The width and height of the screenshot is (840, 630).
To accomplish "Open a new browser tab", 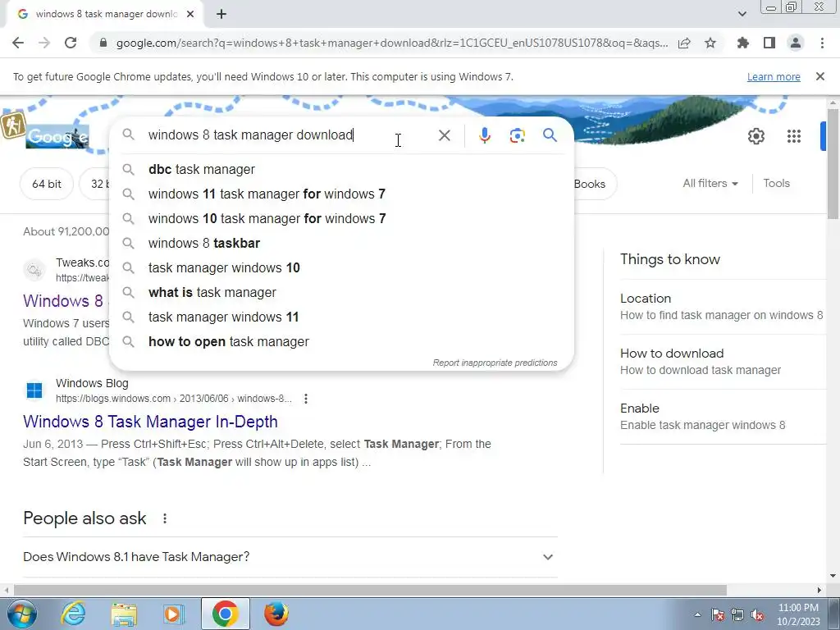I will [221, 14].
